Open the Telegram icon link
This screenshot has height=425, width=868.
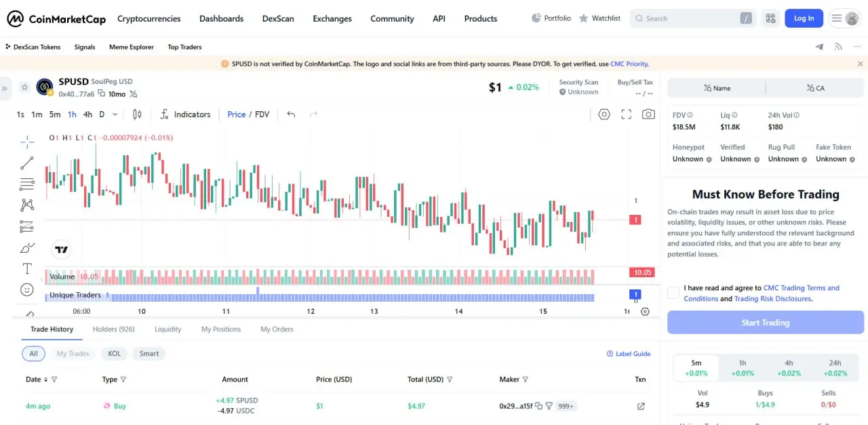coord(819,47)
